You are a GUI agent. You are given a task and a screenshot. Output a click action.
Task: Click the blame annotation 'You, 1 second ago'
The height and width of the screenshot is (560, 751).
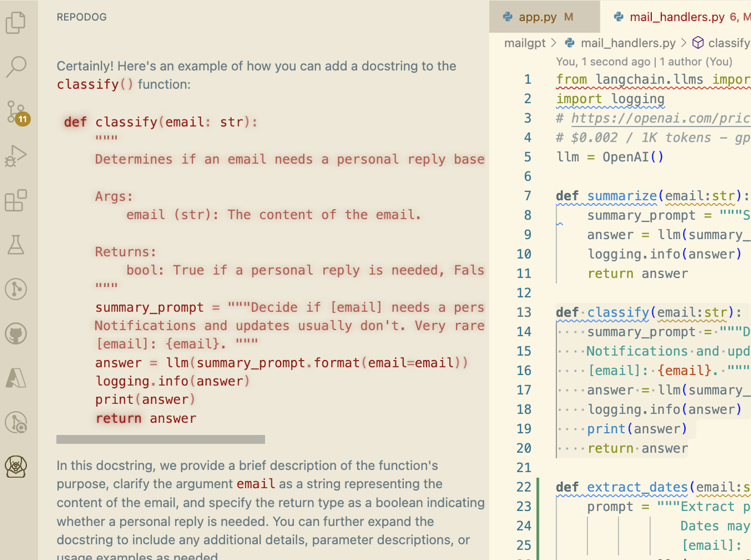pos(603,62)
